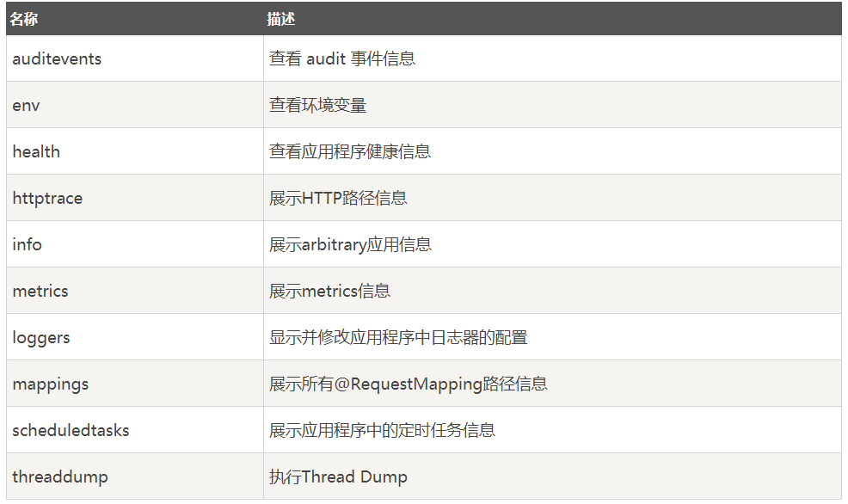Viewport: 848px width, 504px height.
Task: Click description 查看应用程序健康信息
Action: [x=350, y=151]
